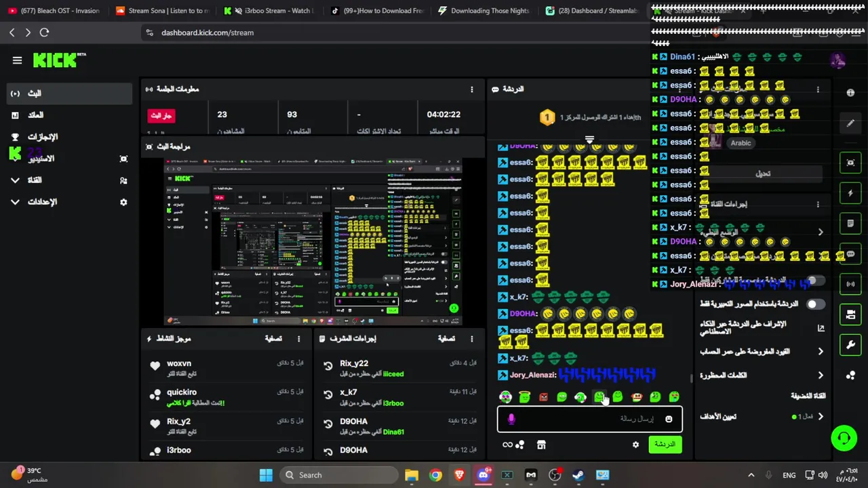Click the document icon on right rail
Viewport: 868px width, 488px height.
pyautogui.click(x=850, y=223)
